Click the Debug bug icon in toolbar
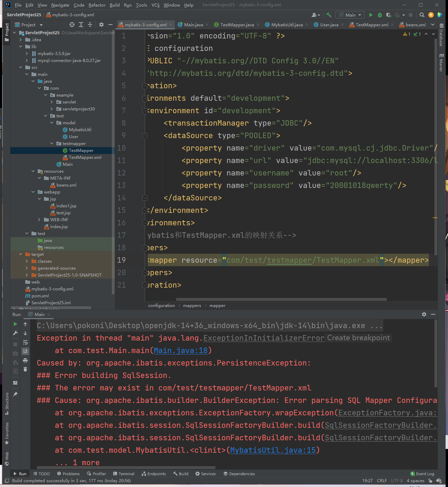The image size is (448, 487). coord(380,15)
